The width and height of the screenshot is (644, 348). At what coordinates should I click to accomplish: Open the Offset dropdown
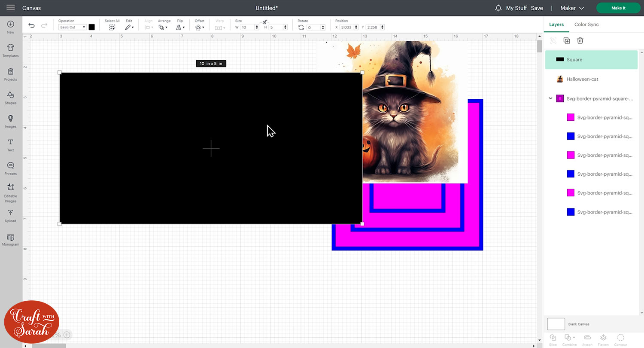coord(199,27)
